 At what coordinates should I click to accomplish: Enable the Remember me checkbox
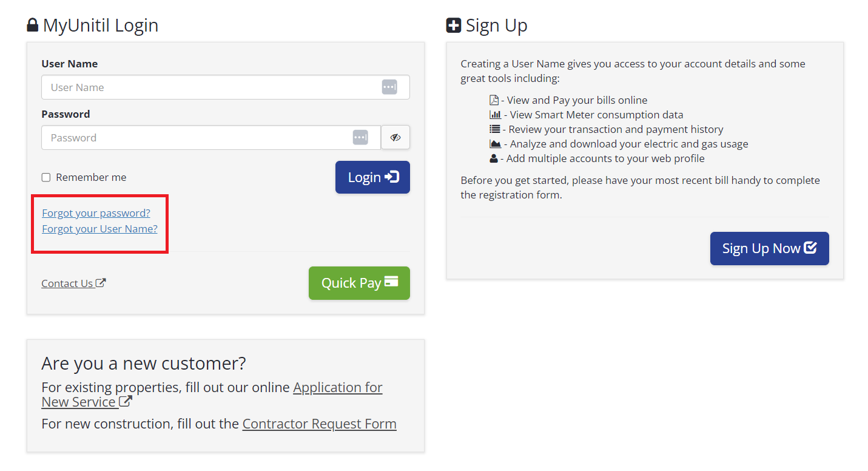pos(46,177)
